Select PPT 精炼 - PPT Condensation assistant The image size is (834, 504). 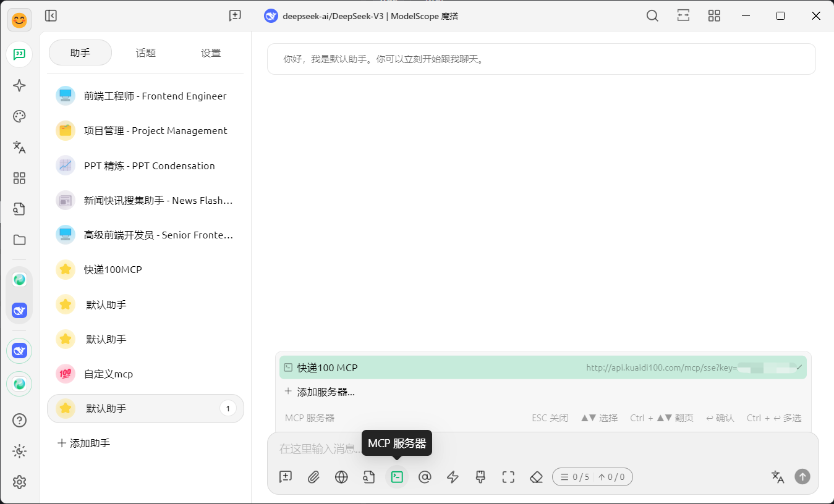[145, 166]
